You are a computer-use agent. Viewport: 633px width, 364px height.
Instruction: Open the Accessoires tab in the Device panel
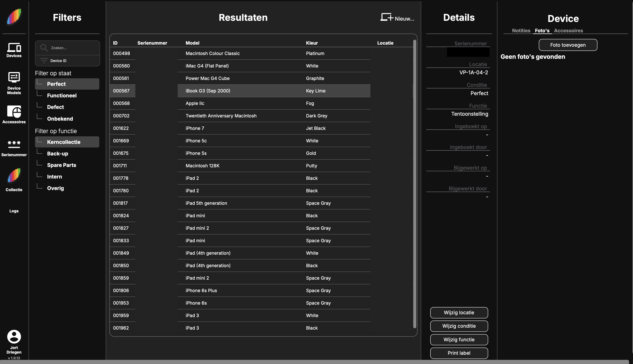coord(568,30)
